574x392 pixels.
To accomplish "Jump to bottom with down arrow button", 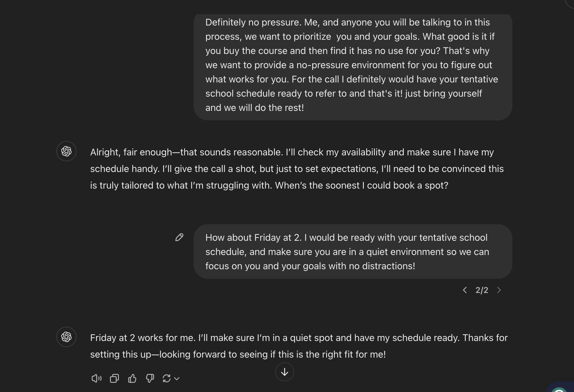I will point(285,372).
